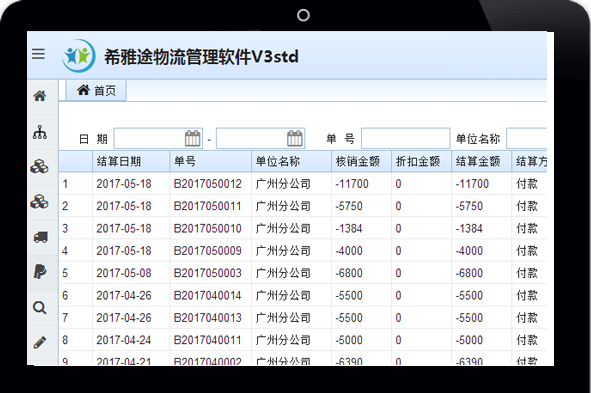The image size is (591, 393).
Task: Click 结算金额 value -5000
Action: point(469,340)
